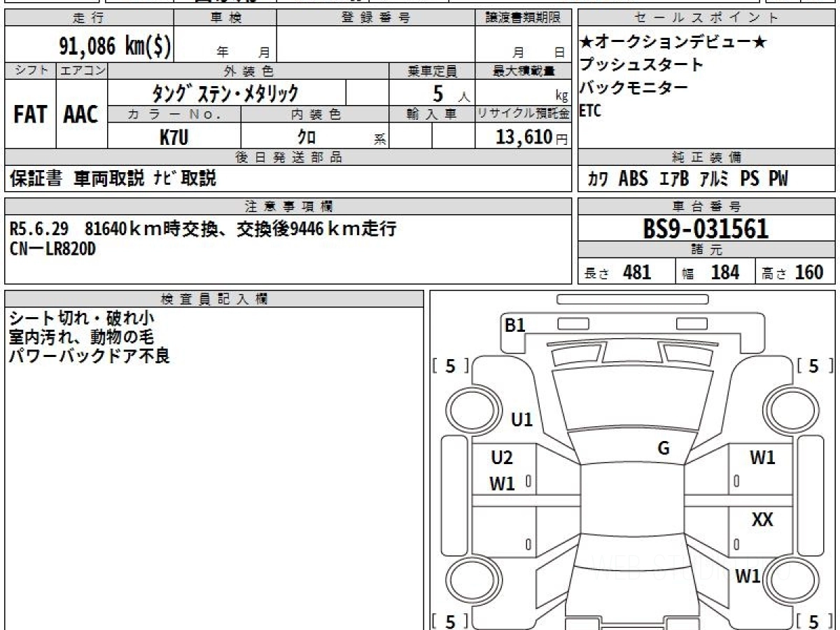Select the color code K7U
840x630 pixels.
(174, 137)
